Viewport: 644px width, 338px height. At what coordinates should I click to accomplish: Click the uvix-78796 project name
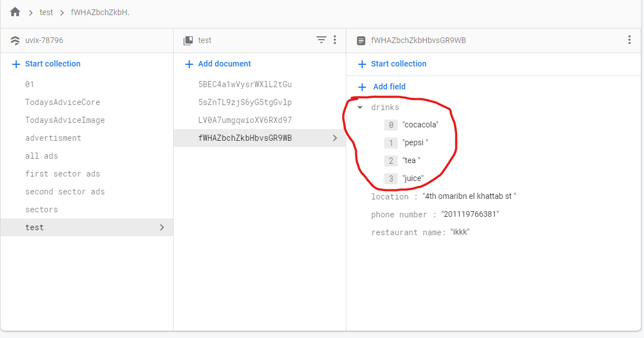click(x=44, y=40)
